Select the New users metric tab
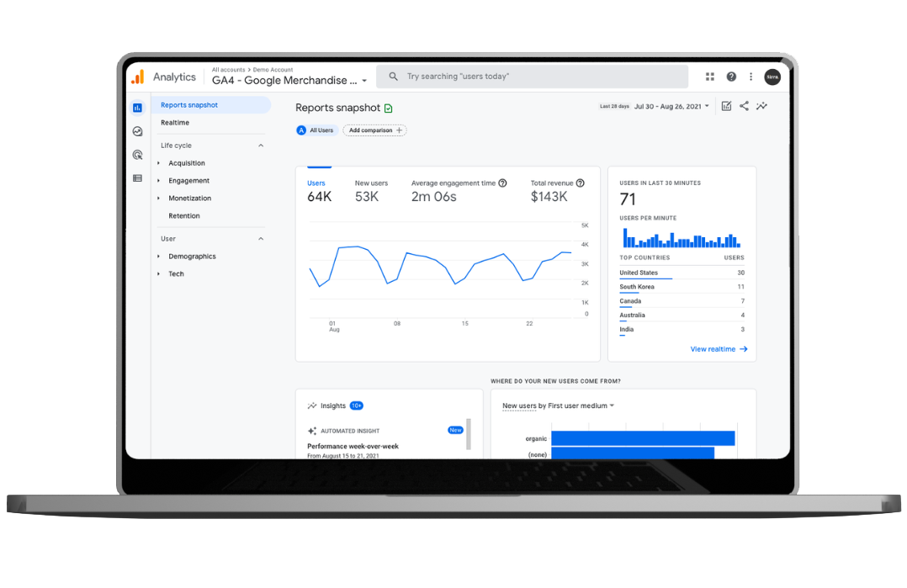The image size is (907, 588). coord(371,191)
